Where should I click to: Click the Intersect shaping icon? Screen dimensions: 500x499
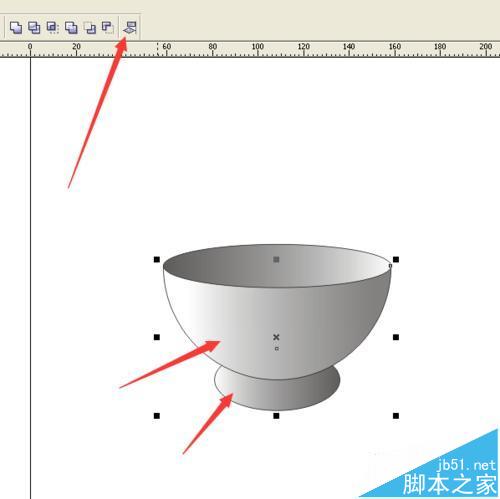pyautogui.click(x=53, y=28)
